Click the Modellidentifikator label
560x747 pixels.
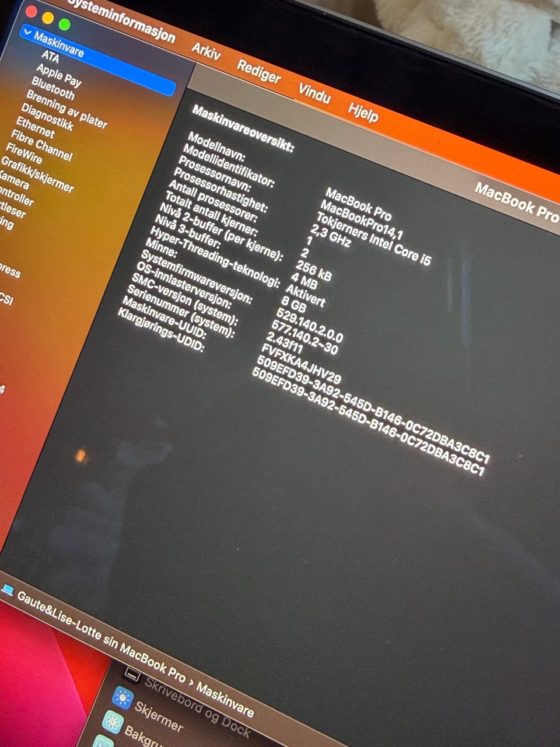coord(229,165)
